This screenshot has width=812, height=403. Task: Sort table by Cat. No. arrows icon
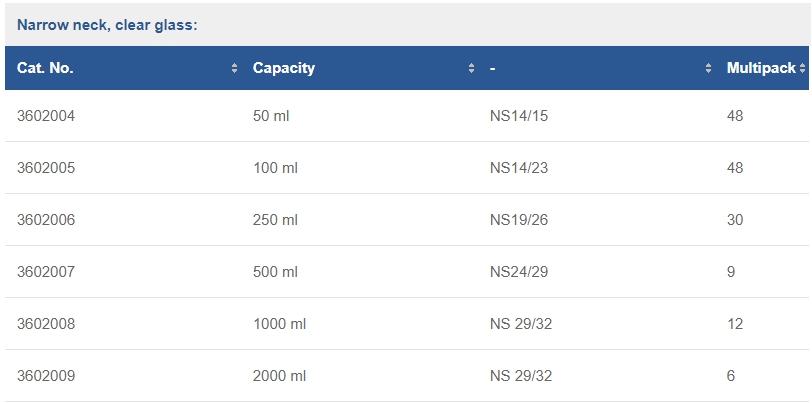pyautogui.click(x=235, y=68)
